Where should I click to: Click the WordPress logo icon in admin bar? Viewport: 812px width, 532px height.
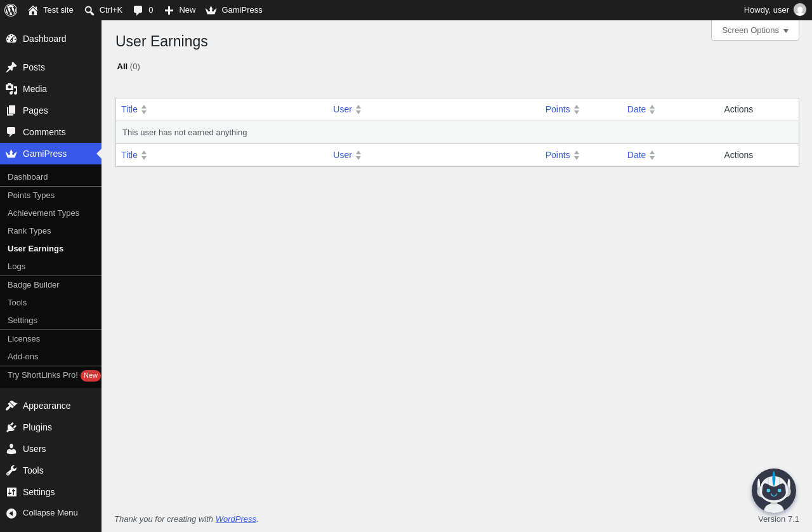pos(11,10)
